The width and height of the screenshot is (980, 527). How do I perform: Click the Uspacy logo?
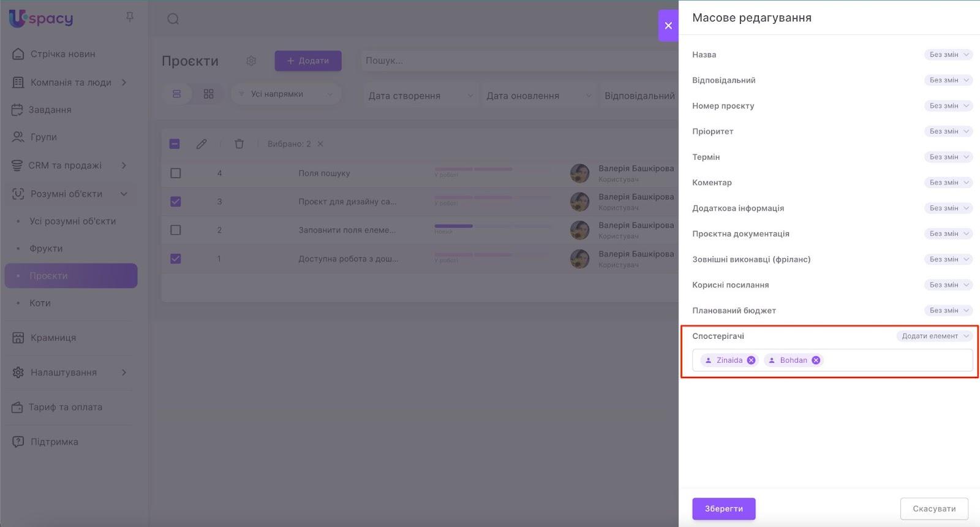pyautogui.click(x=41, y=18)
